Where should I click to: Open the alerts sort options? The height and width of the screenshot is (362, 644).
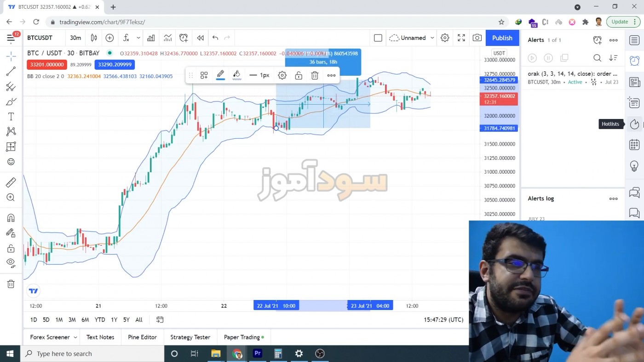point(613,58)
